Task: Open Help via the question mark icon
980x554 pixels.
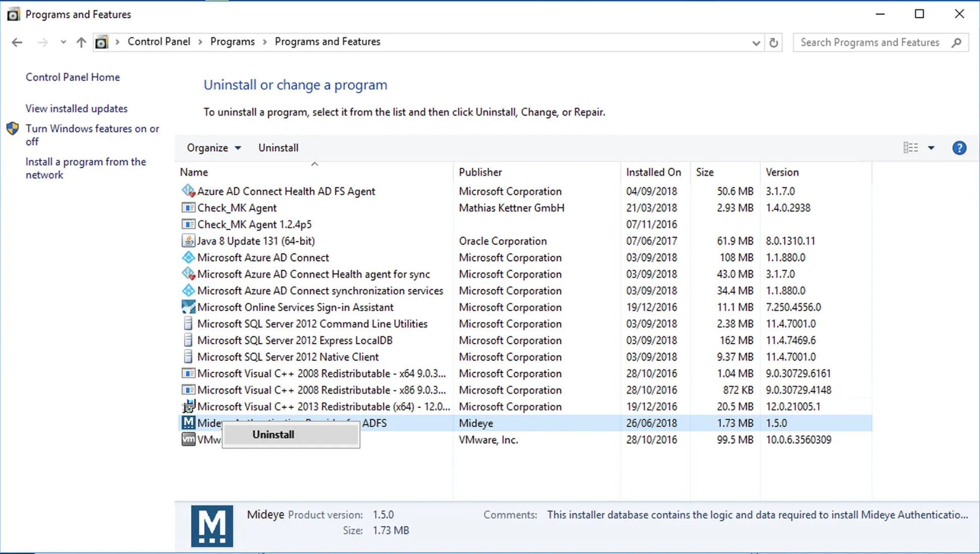Action: tap(959, 147)
